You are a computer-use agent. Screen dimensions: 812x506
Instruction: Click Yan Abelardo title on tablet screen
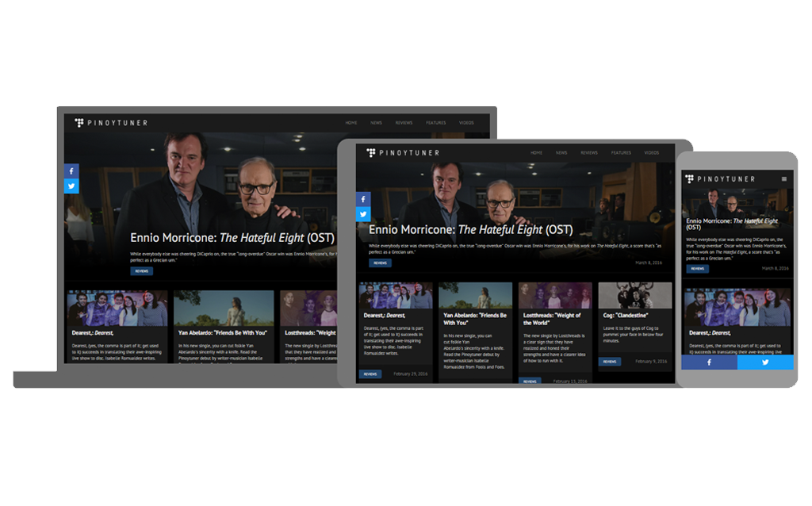click(475, 319)
